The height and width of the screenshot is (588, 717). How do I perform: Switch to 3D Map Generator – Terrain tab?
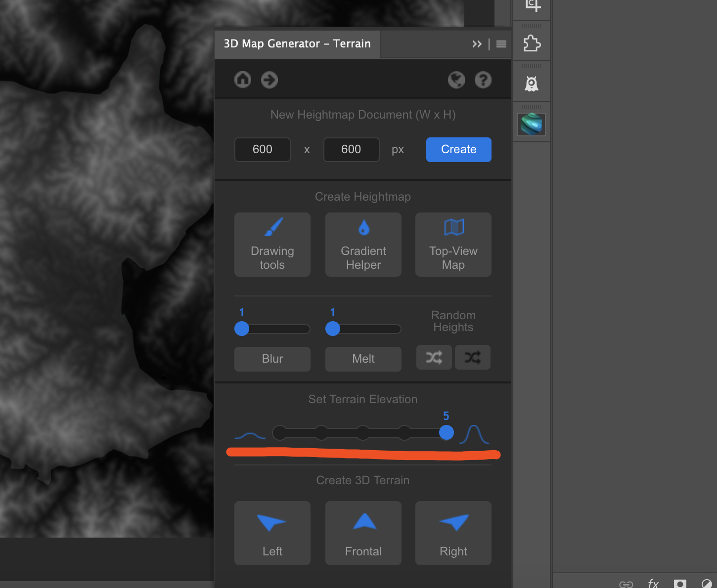[297, 43]
